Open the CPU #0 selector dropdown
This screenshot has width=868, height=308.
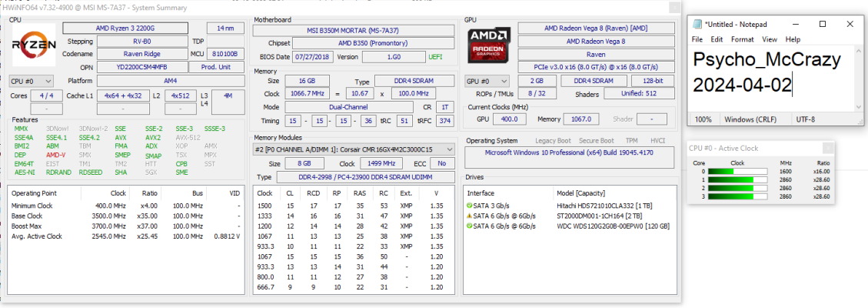pos(32,82)
